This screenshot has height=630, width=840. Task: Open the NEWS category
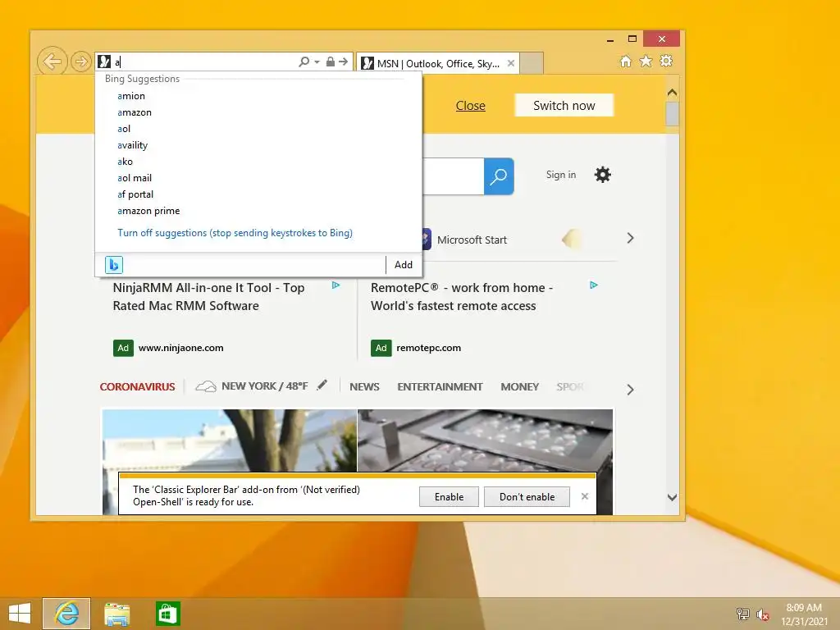[x=364, y=387]
